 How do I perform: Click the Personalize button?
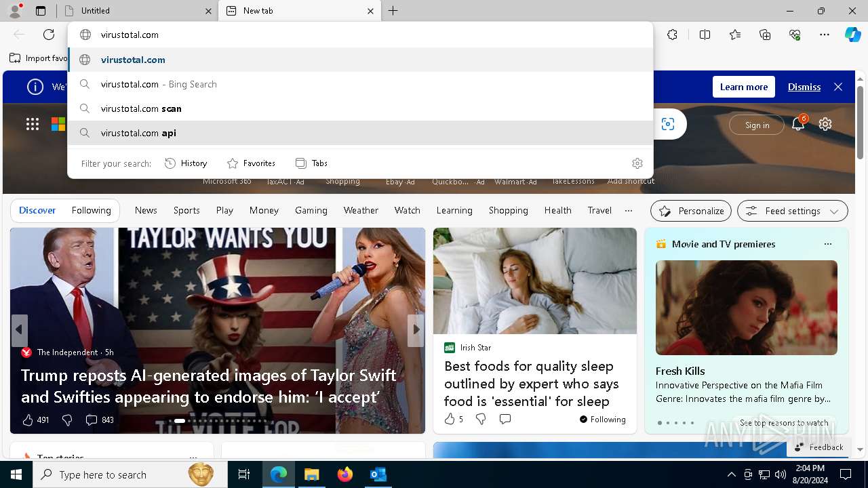(x=691, y=211)
